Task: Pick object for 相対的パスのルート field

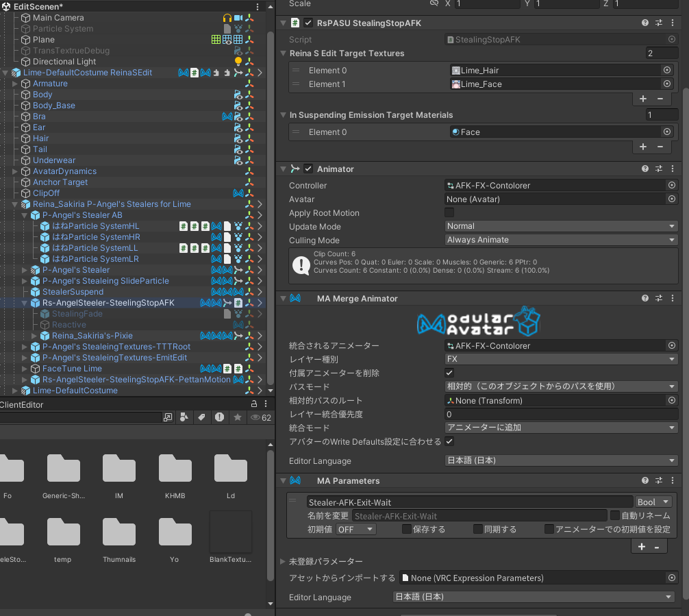Action: [x=672, y=401]
